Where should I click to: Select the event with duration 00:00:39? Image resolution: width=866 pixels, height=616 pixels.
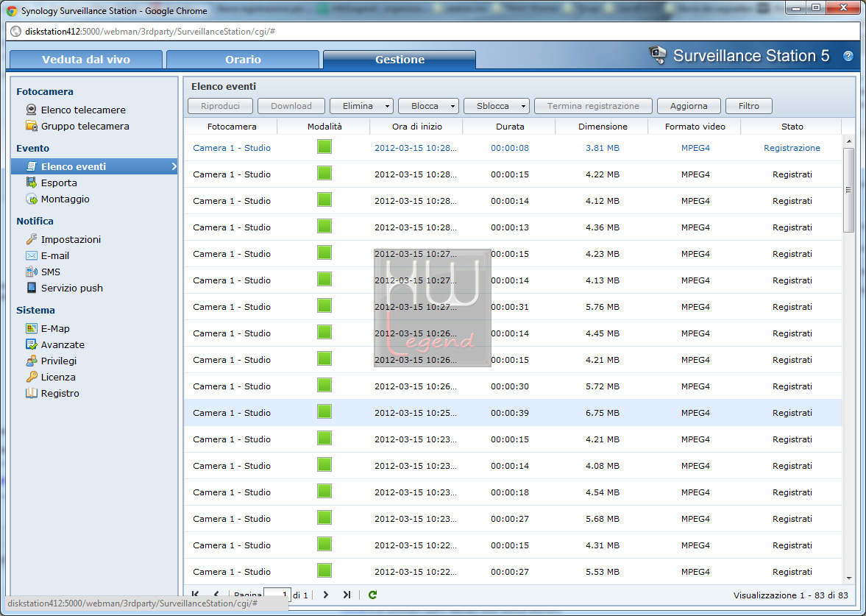513,413
